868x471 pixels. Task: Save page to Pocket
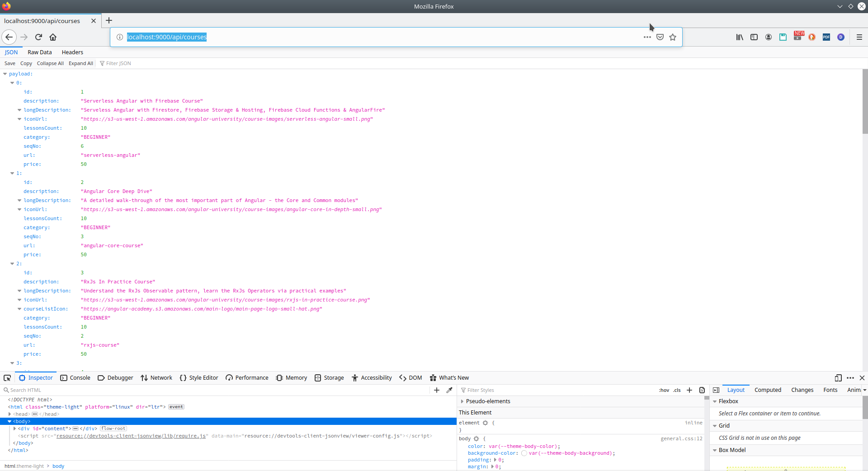[x=660, y=37]
